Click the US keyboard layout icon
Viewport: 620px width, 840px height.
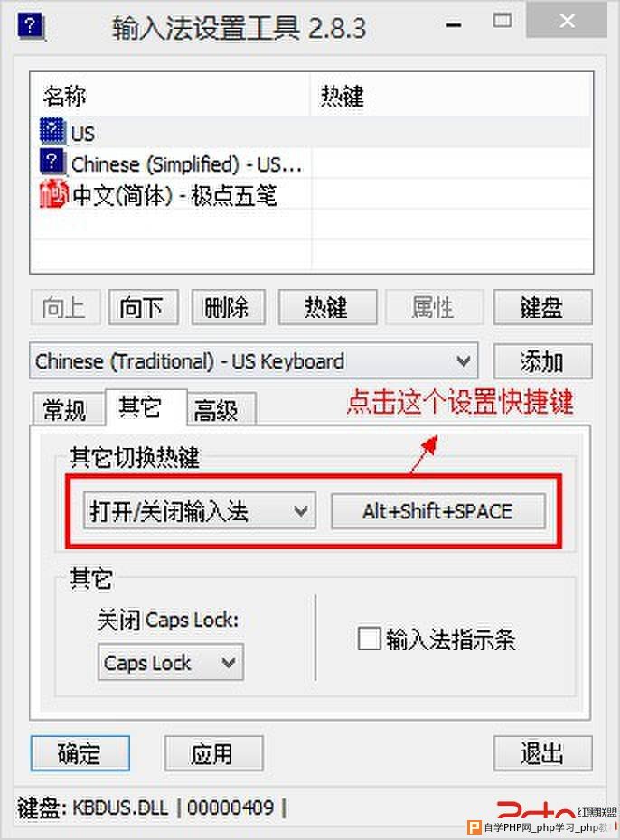52,131
